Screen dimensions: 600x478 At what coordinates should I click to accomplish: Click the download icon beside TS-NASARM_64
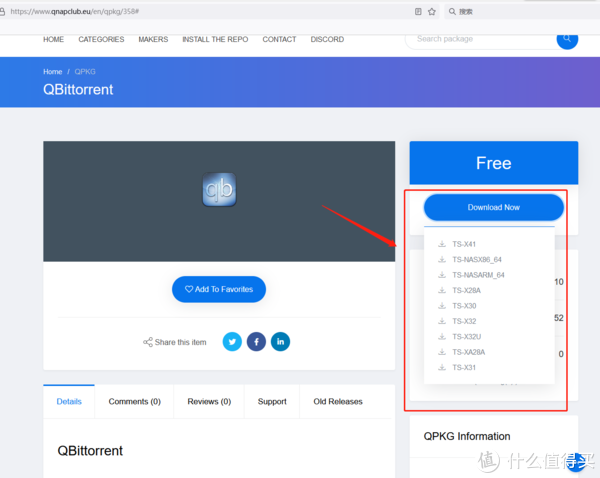point(442,275)
